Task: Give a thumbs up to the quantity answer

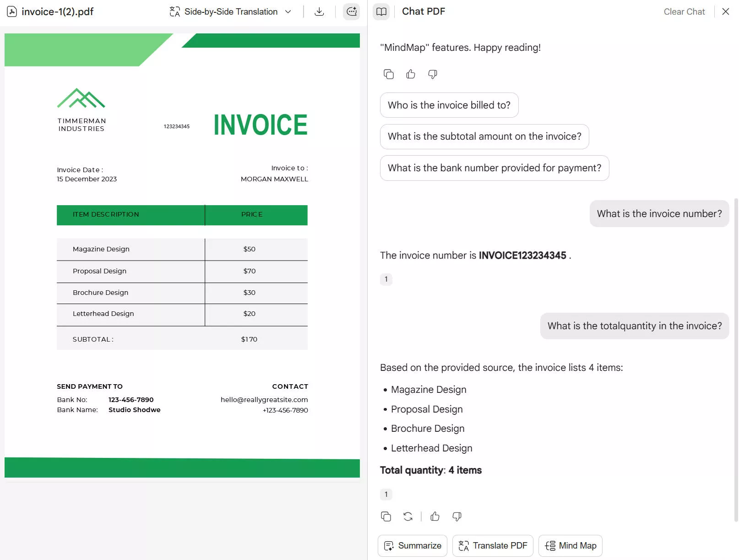Action: click(435, 517)
